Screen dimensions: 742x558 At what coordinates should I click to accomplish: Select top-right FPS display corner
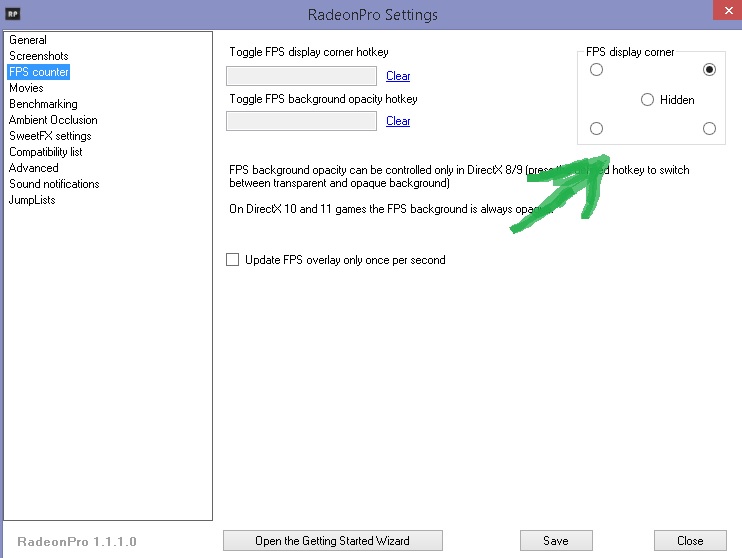709,70
